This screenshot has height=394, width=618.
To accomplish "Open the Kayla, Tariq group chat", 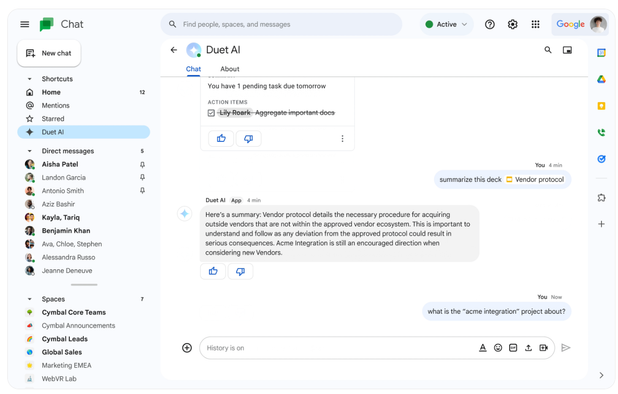I will click(x=84, y=217).
